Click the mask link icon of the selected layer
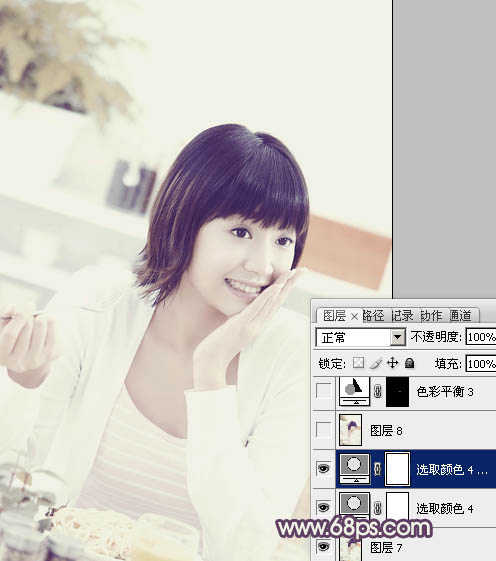Screen dimensions: 496x561 point(378,468)
